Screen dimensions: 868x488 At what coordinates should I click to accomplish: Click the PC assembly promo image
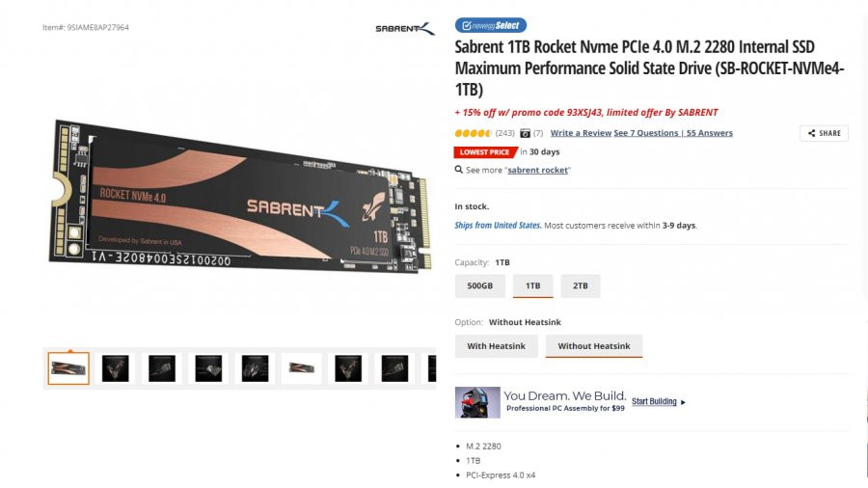point(477,402)
